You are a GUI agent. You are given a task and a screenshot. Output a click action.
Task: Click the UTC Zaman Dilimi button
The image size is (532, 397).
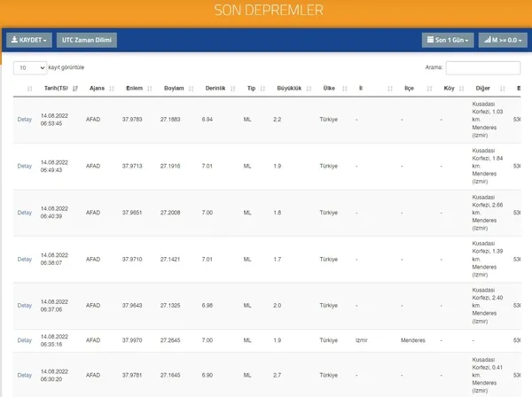point(87,40)
